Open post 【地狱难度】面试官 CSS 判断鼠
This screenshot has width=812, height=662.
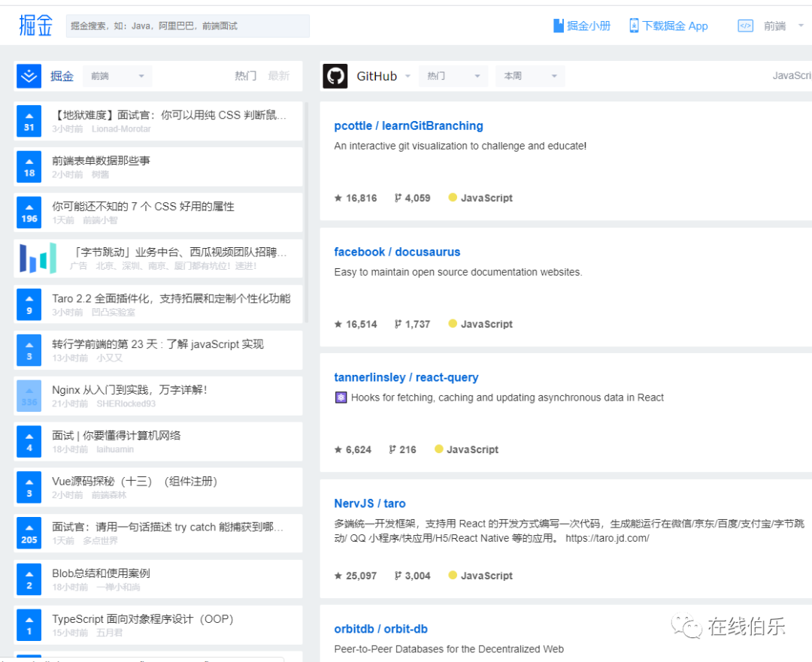(169, 115)
